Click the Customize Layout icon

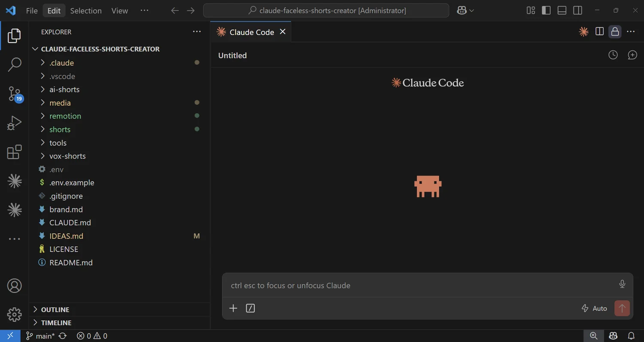pyautogui.click(x=531, y=10)
